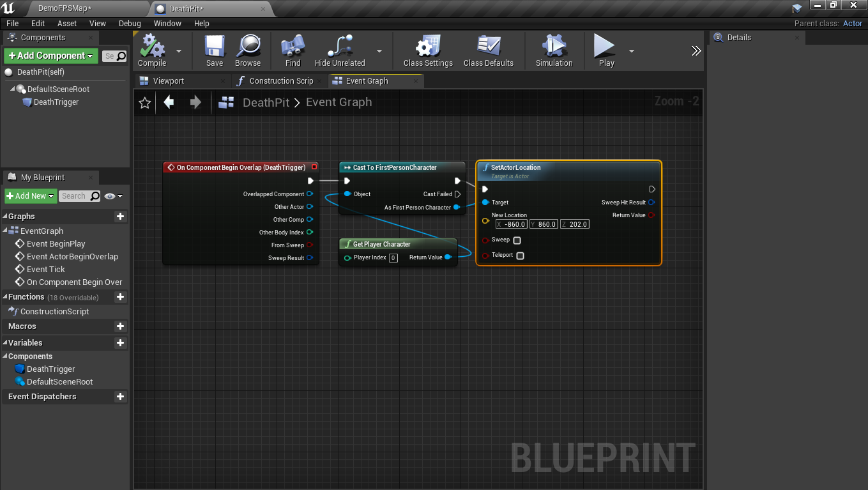Compile the DeathPit blueprint
The width and height of the screenshot is (868, 490).
click(151, 50)
